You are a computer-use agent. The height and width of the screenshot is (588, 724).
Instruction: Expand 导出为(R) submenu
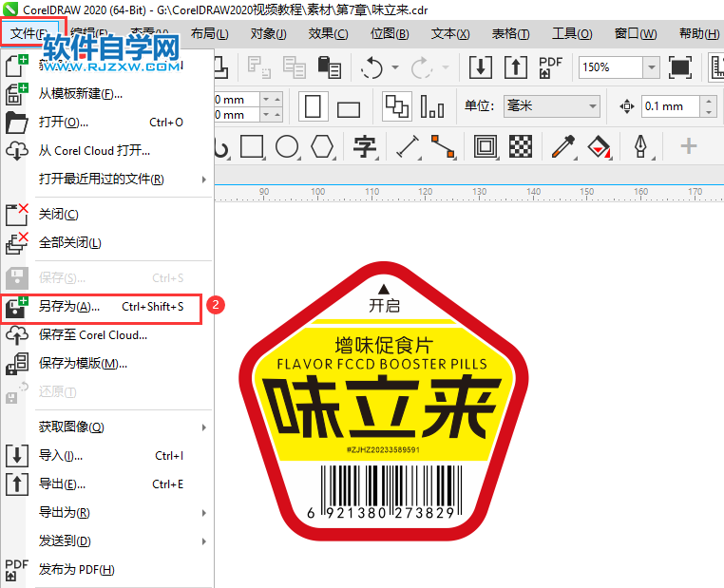coord(107,513)
